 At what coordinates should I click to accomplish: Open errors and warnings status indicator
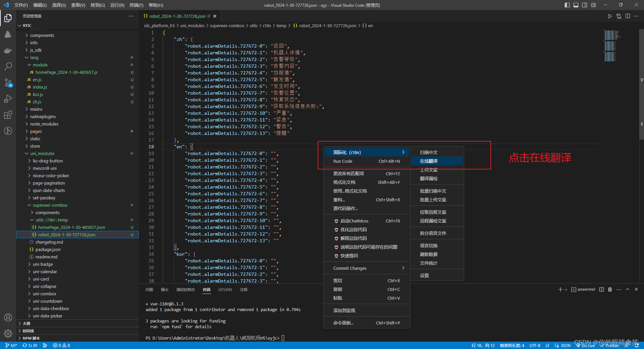pyautogui.click(x=61, y=345)
